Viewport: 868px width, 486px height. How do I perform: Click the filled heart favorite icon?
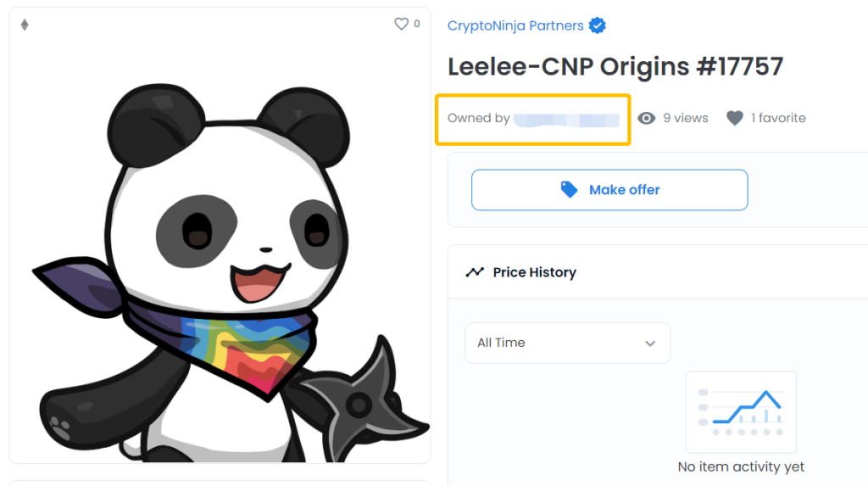[735, 118]
